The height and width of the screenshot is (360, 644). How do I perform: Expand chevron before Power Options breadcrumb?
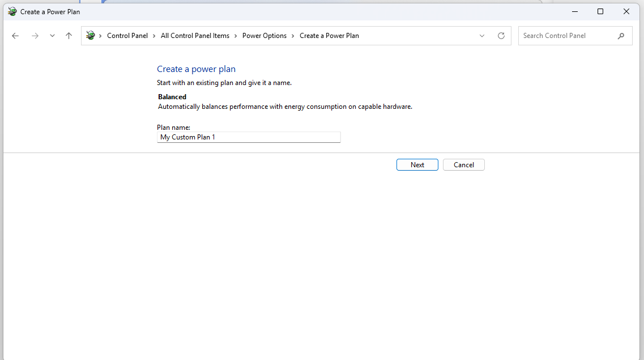[236, 36]
